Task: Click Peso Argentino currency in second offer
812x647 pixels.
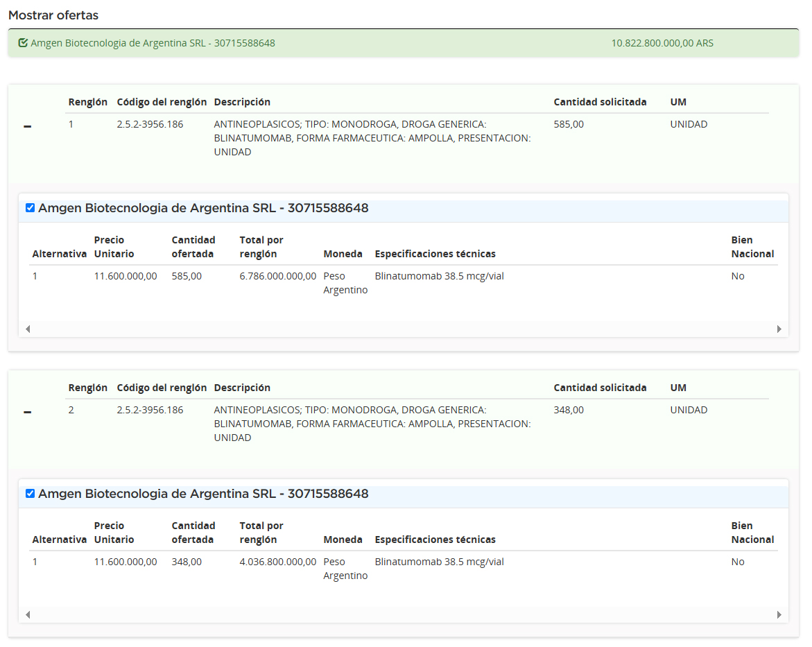Action: pos(345,568)
